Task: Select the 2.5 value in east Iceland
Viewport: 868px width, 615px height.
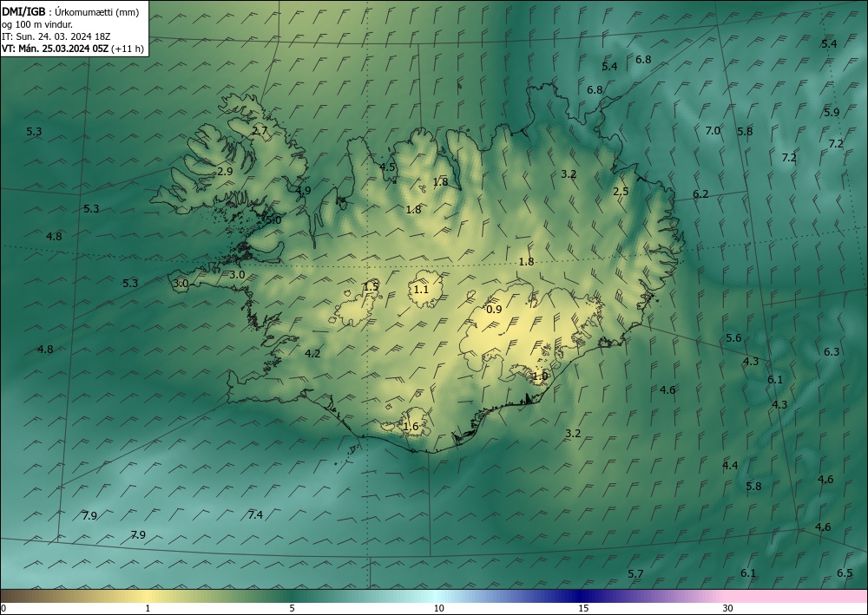Action: pos(621,192)
